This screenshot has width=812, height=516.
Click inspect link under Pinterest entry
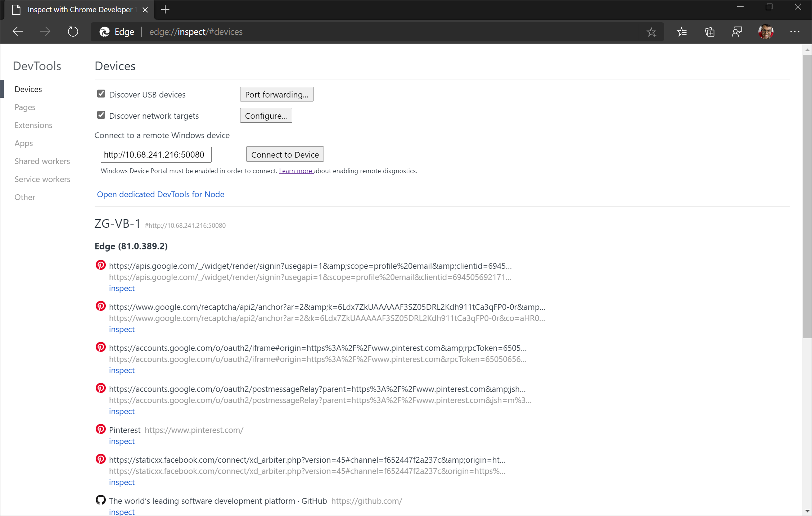[x=121, y=441]
